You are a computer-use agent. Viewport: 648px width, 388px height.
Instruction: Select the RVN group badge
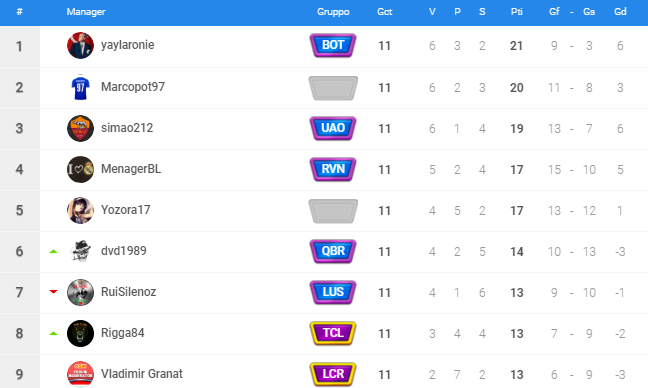pos(333,169)
